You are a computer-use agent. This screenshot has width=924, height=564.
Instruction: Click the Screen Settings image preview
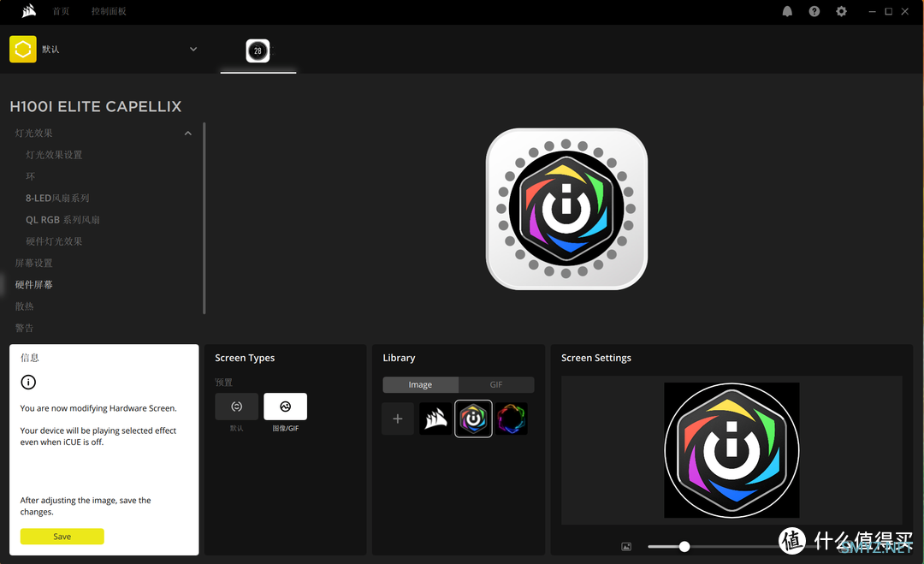[x=731, y=450]
